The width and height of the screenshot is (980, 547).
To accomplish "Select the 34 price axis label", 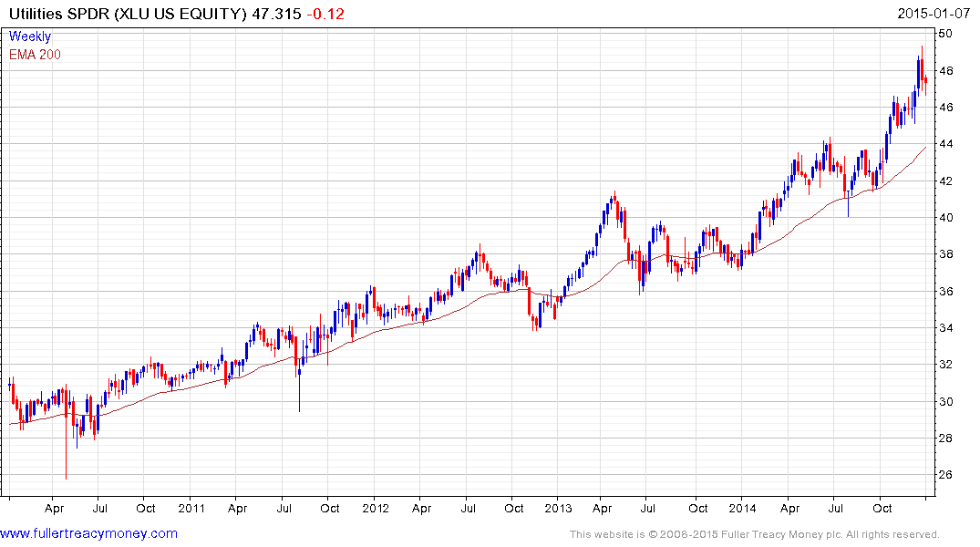I will (x=945, y=327).
